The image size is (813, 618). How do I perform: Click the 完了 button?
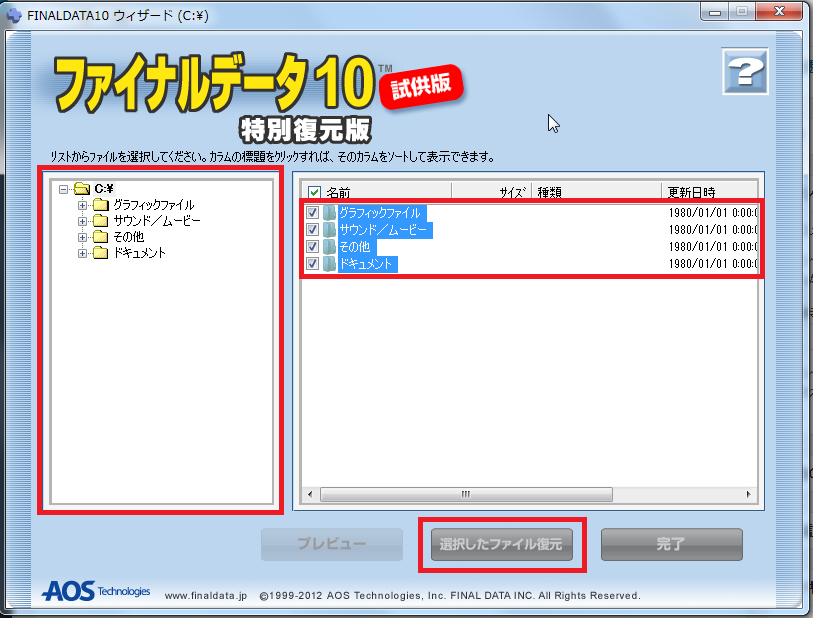pyautogui.click(x=672, y=544)
